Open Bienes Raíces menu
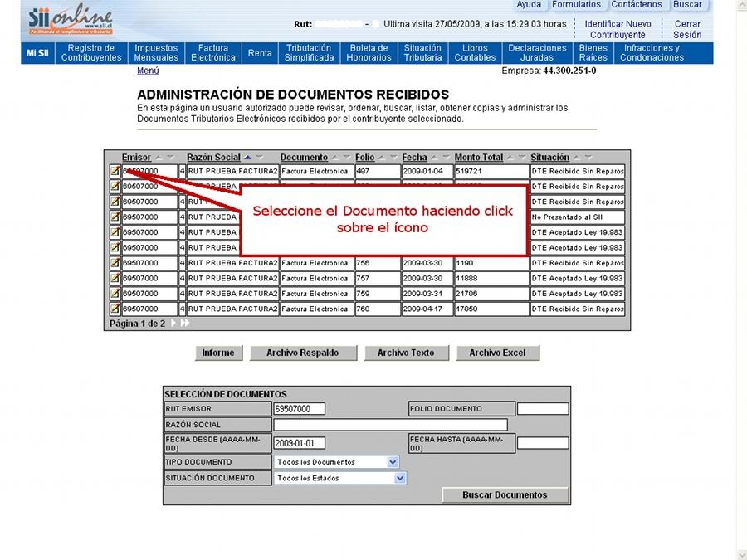Screen dimensions: 747x560 tap(593, 53)
